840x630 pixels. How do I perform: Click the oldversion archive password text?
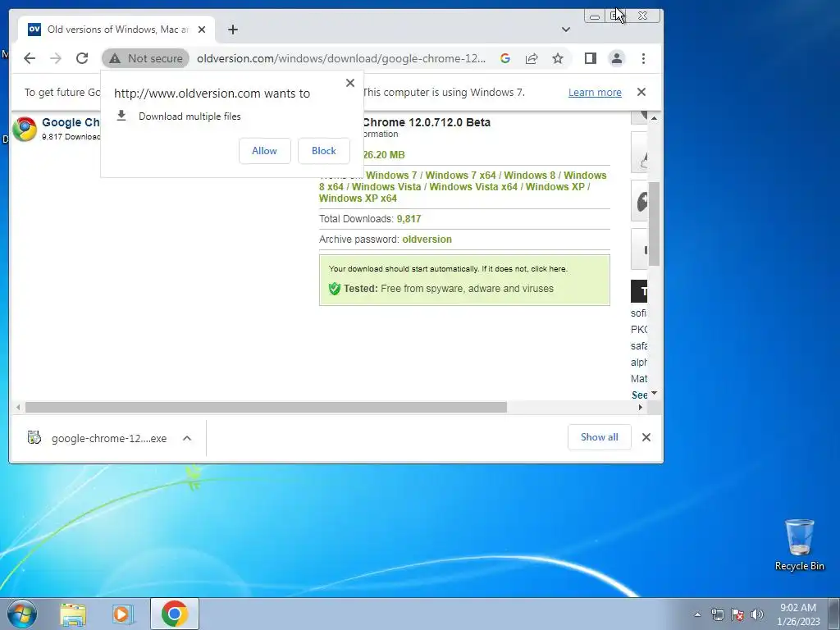coord(427,240)
